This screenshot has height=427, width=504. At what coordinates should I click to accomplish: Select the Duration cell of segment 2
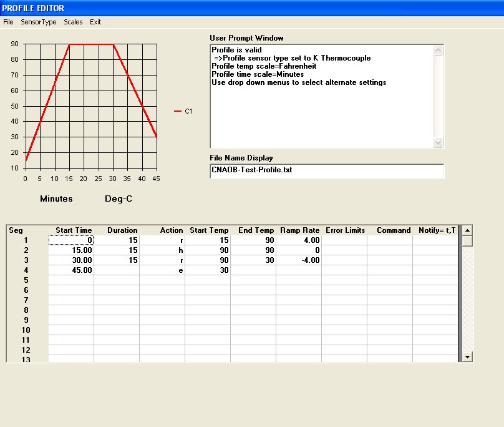coord(117,250)
